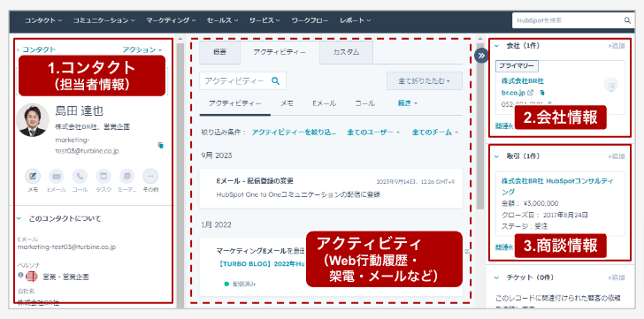The height and width of the screenshot is (319, 644).
Task: Click the persona info icon
Action: [20, 275]
